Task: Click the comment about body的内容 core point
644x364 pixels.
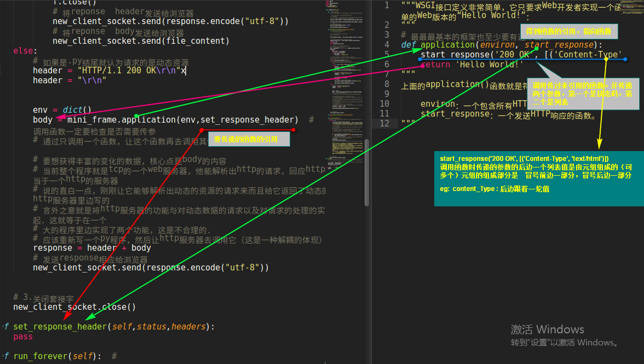Action: [x=130, y=160]
